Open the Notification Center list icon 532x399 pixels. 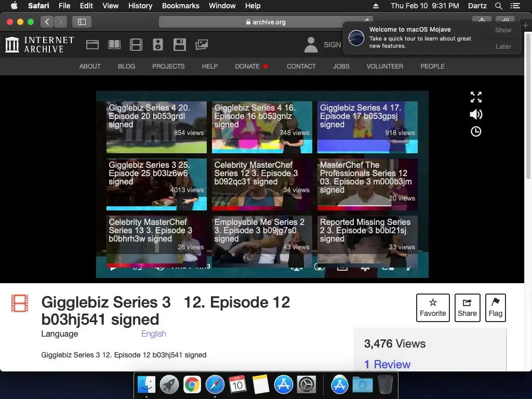coord(515,6)
